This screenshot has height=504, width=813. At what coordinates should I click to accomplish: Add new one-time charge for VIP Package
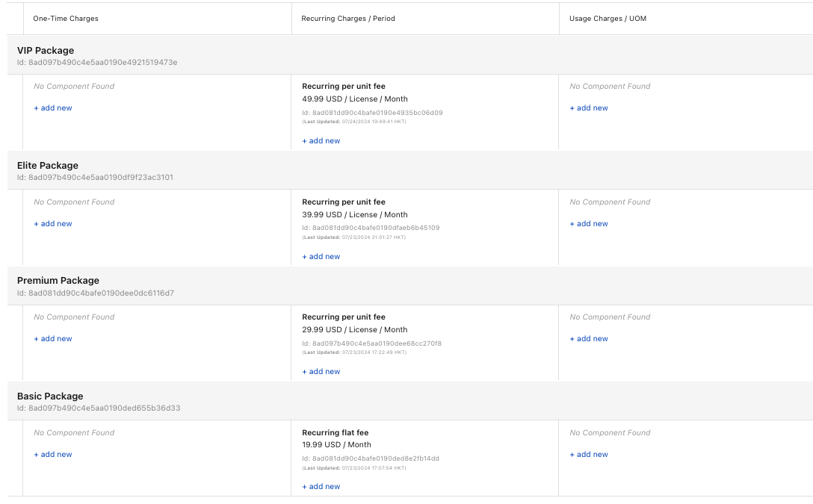[x=52, y=108]
